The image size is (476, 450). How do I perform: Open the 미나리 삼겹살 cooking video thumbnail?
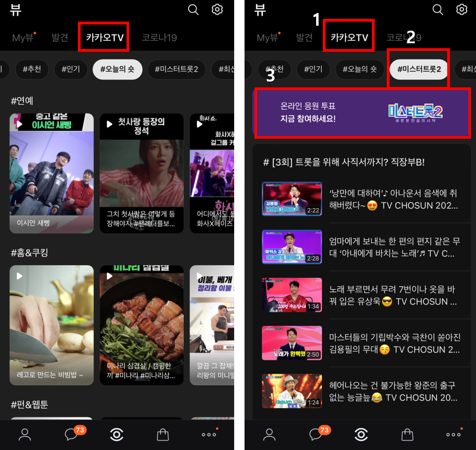point(141,325)
